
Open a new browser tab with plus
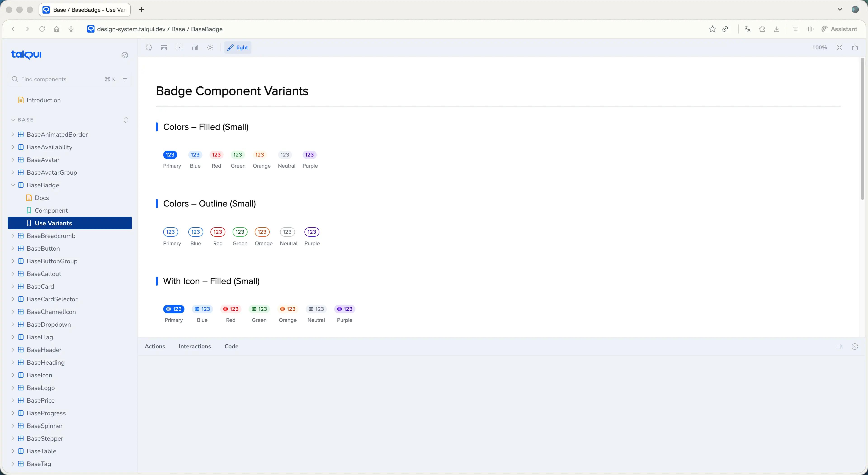pyautogui.click(x=142, y=9)
